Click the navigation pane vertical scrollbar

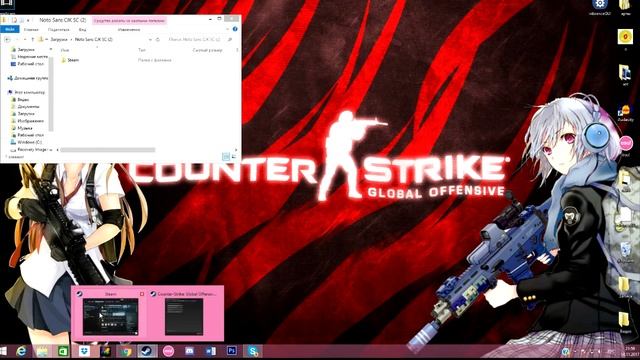pos(51,94)
